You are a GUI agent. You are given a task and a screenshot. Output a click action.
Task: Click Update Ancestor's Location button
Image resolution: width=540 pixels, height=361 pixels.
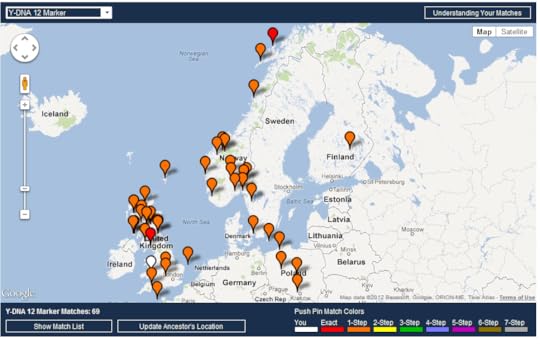pyautogui.click(x=181, y=326)
